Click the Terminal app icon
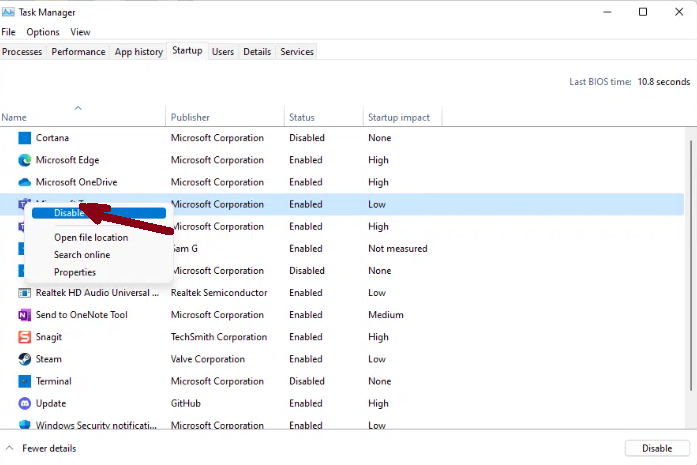This screenshot has height=465, width=697. (25, 381)
